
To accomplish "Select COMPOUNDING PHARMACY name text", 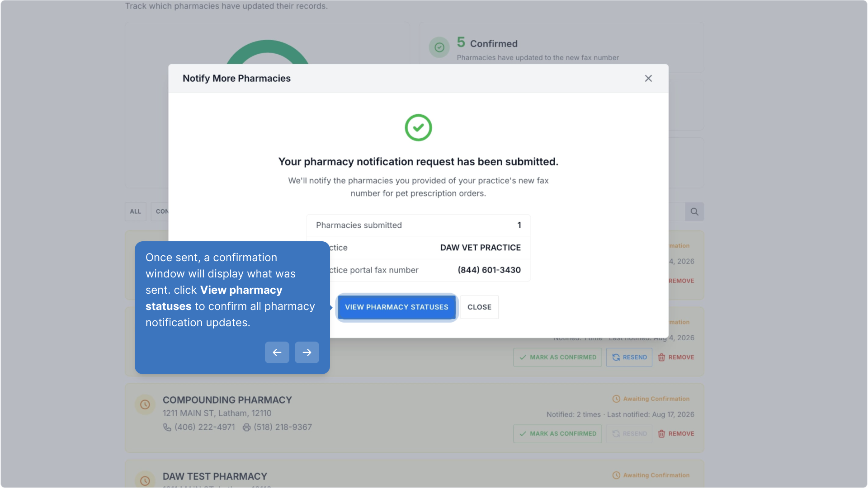I will (x=227, y=400).
